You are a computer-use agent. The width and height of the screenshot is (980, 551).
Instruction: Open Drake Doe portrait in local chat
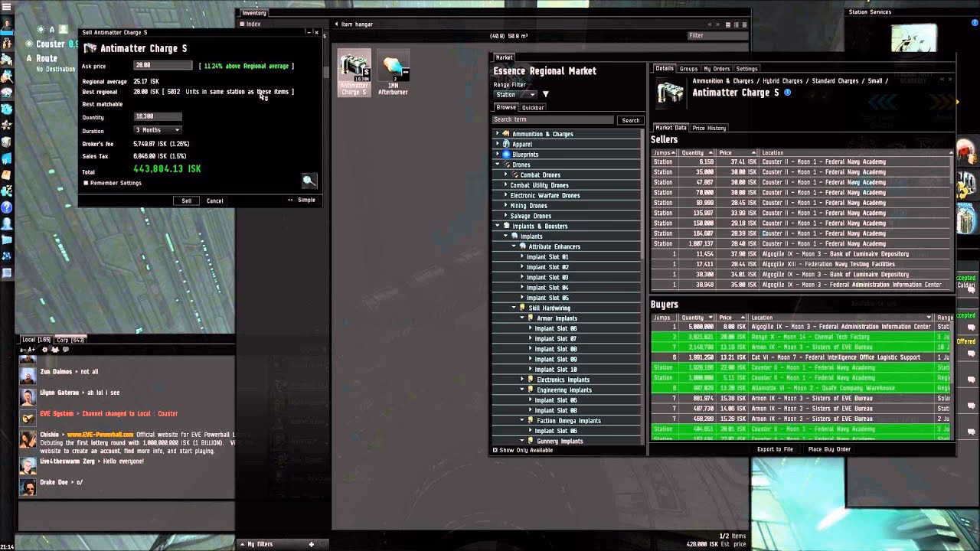click(28, 487)
